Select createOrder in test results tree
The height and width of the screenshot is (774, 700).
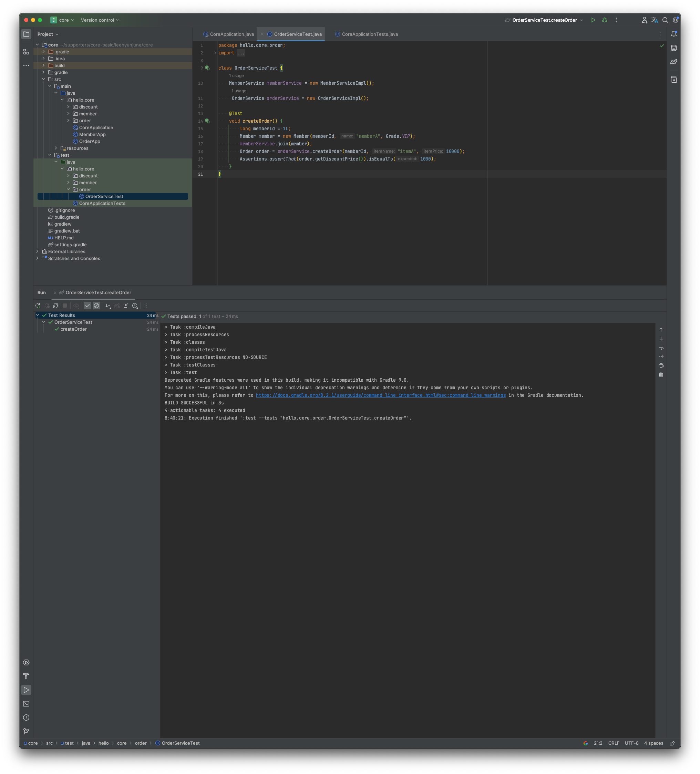[73, 329]
